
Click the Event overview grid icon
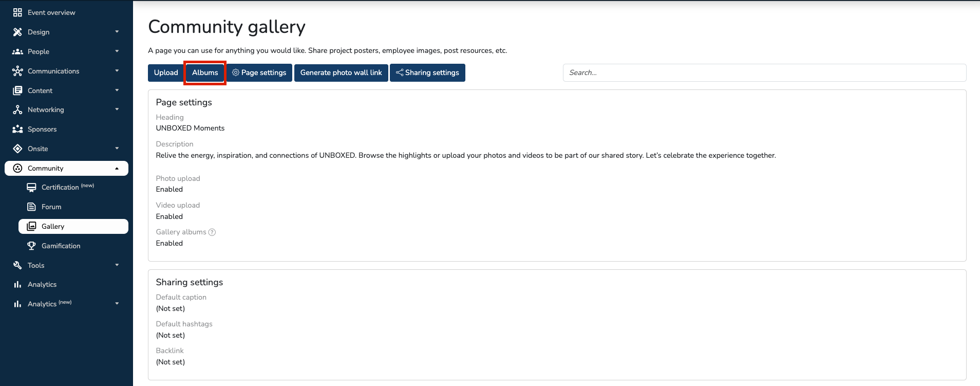point(17,12)
